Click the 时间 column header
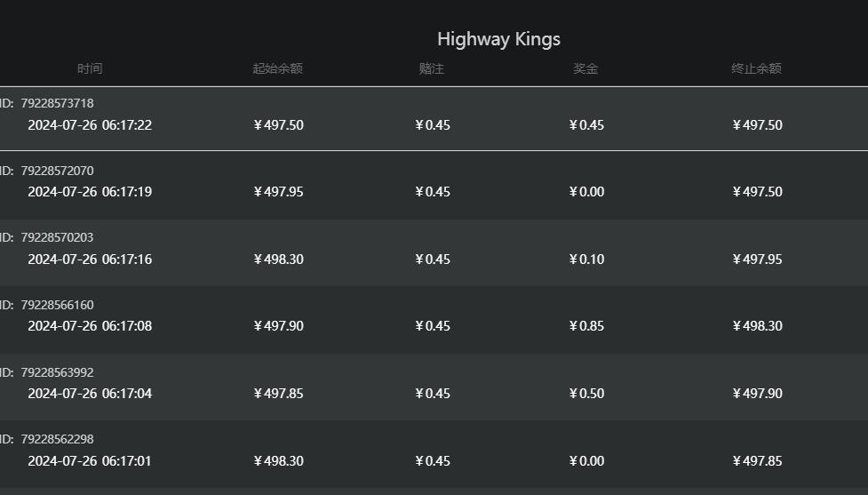This screenshot has width=868, height=495. tap(90, 68)
